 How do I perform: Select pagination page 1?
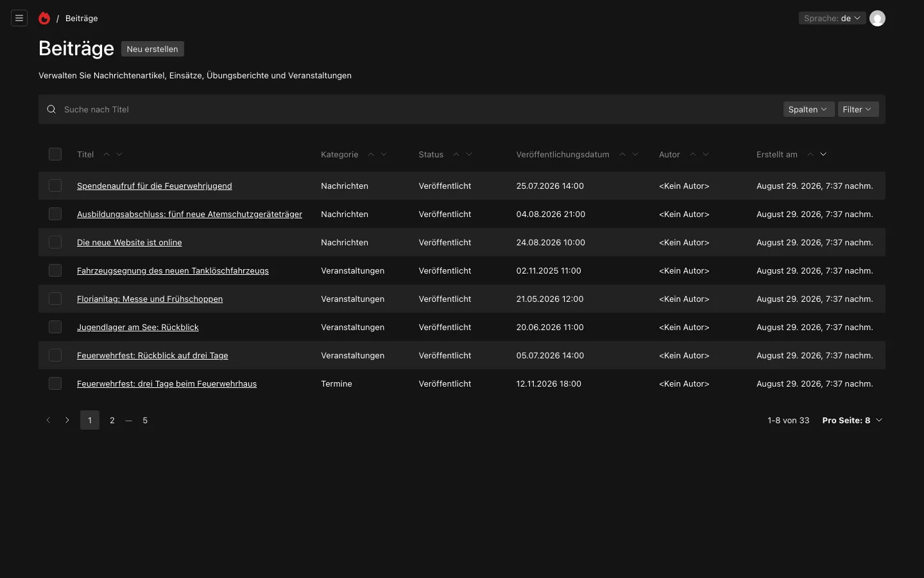click(90, 420)
